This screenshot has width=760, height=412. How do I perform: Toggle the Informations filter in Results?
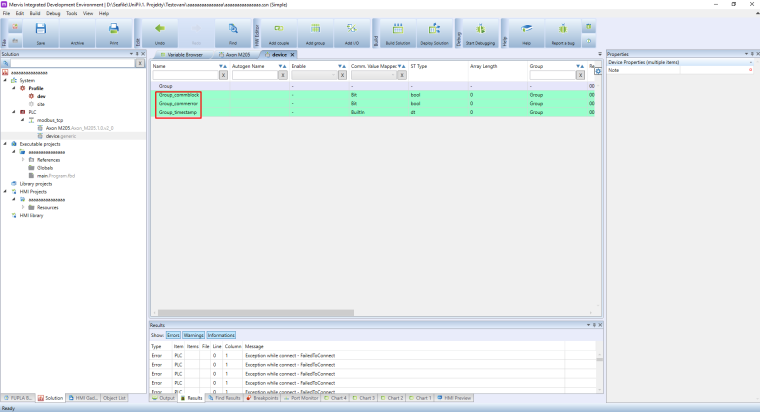[x=220, y=334]
